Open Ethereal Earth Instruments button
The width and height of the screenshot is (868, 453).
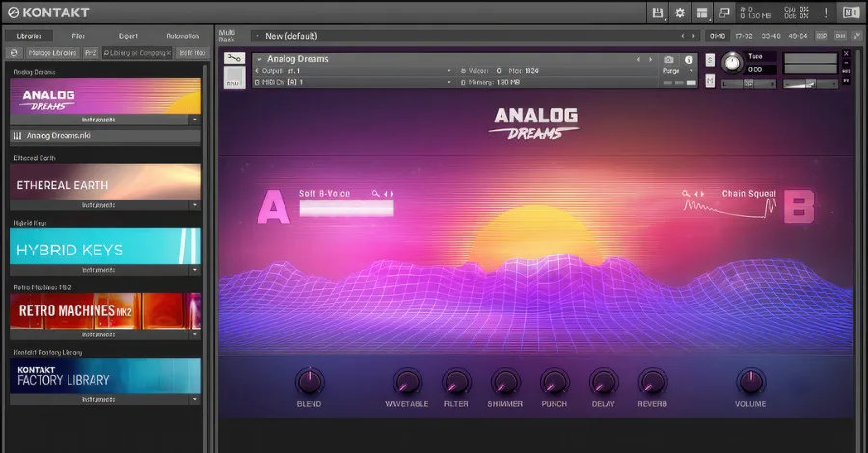(98, 205)
